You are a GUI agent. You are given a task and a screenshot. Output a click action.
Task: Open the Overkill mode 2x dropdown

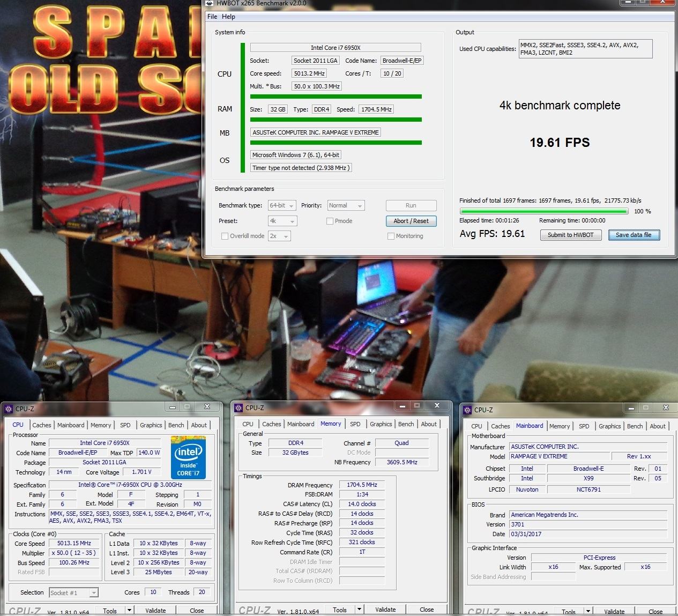pos(279,236)
